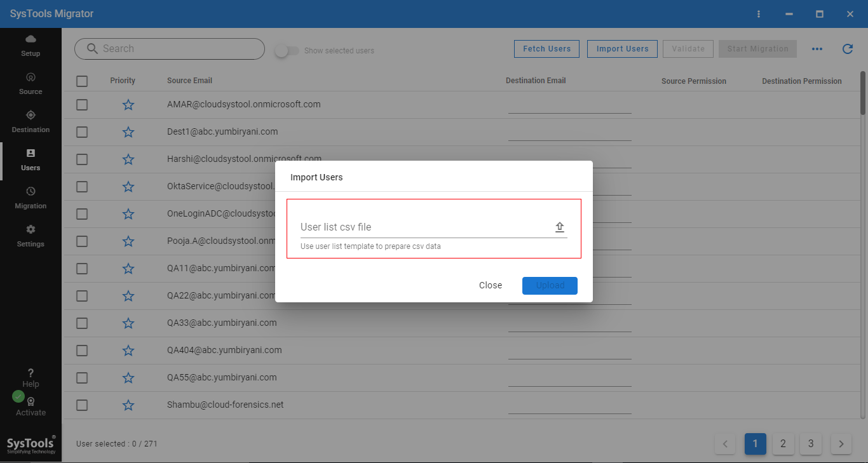Refresh the user list
868x463 pixels.
pos(847,48)
